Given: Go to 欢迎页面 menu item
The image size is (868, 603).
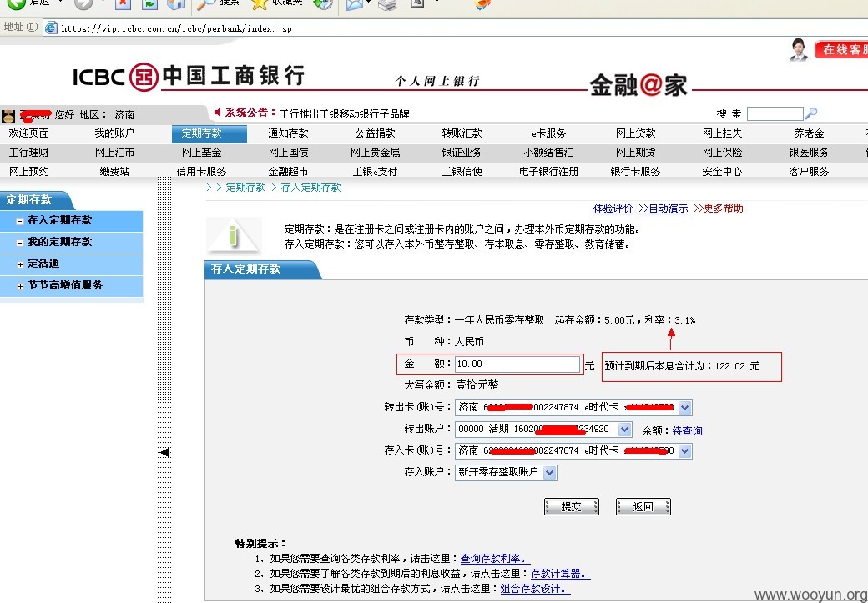Looking at the screenshot, I should (28, 133).
